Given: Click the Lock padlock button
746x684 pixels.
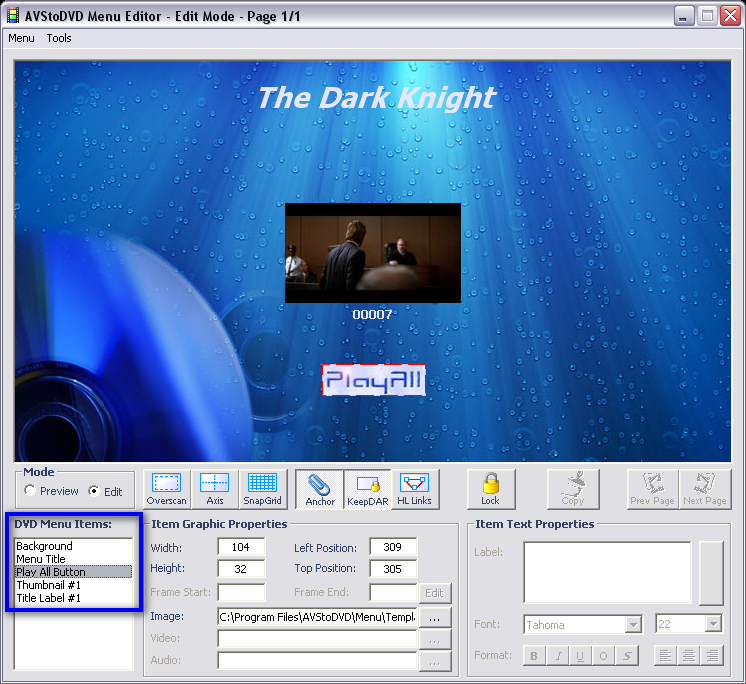Looking at the screenshot, I should (491, 489).
